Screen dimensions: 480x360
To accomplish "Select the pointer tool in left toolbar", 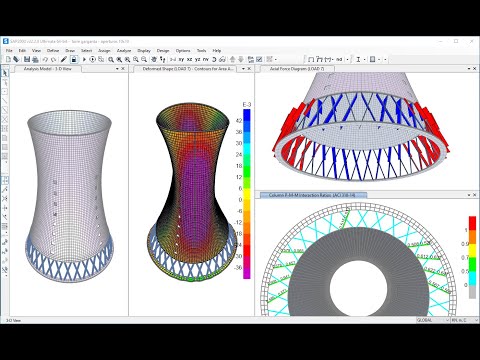I will 5,73.
